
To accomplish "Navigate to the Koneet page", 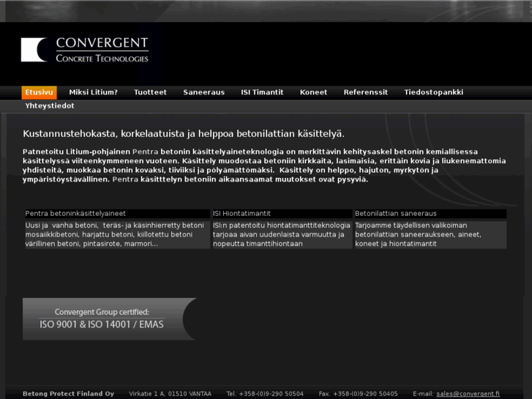I will pos(313,92).
